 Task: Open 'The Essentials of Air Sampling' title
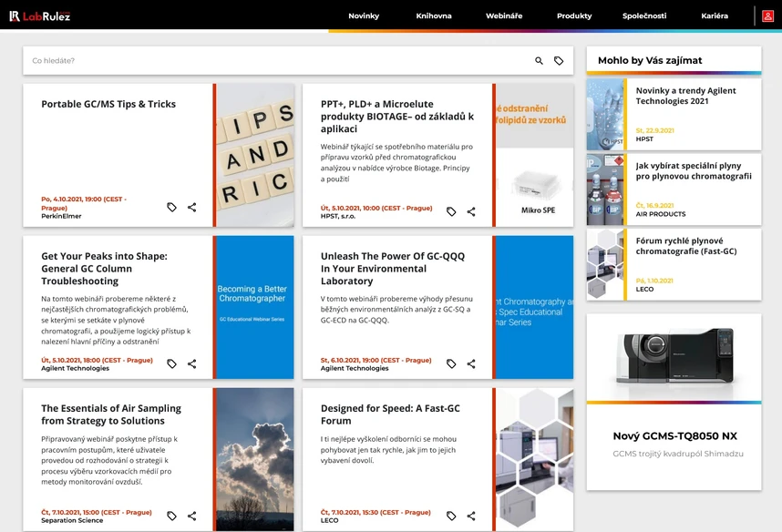(x=111, y=414)
